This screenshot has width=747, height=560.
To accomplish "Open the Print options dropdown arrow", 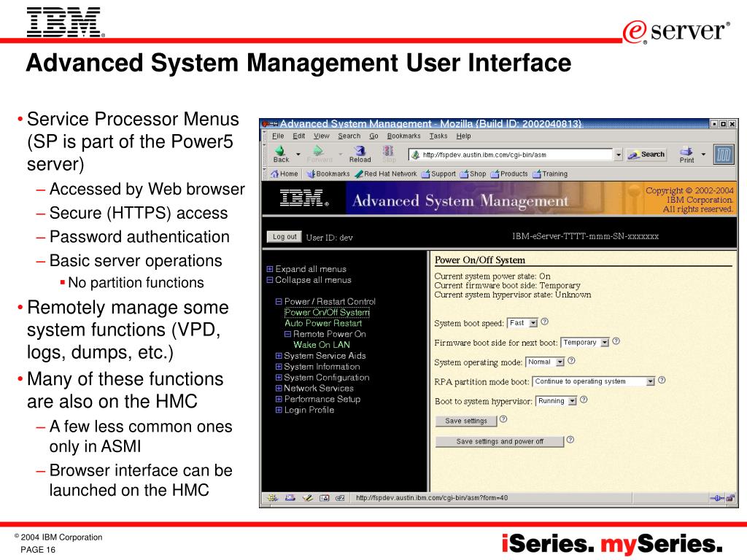I will pyautogui.click(x=703, y=155).
